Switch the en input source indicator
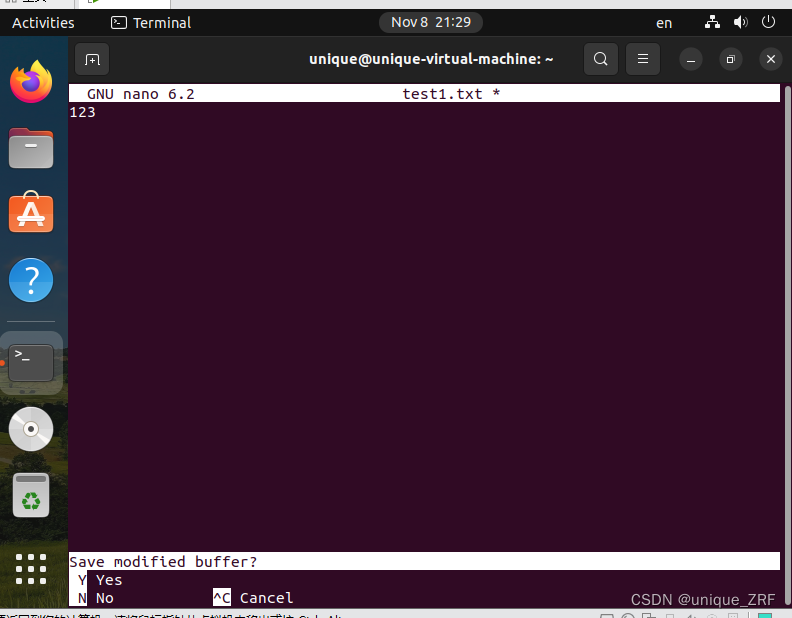This screenshot has height=618, width=792. pyautogui.click(x=664, y=23)
